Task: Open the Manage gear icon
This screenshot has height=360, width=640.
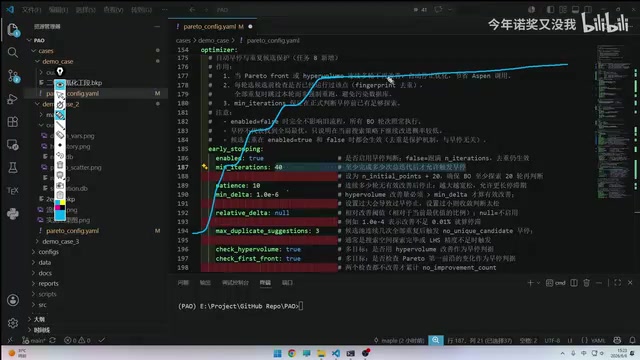Action: [x=13, y=323]
